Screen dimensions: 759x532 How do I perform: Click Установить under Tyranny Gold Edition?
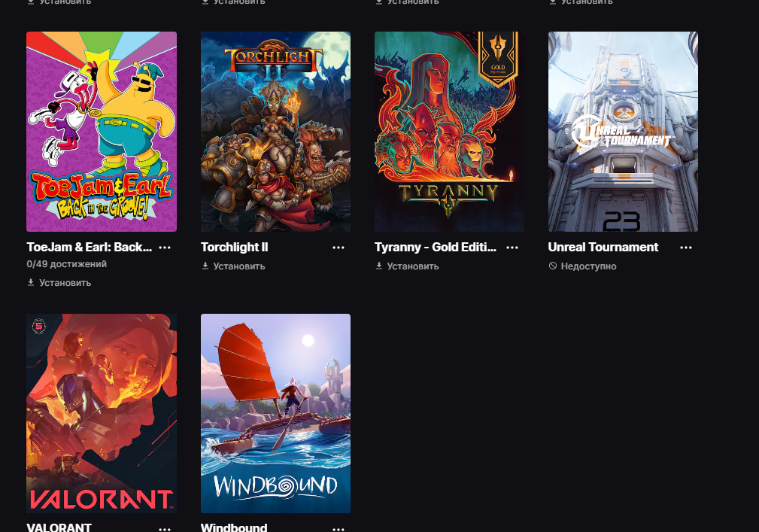pos(413,266)
